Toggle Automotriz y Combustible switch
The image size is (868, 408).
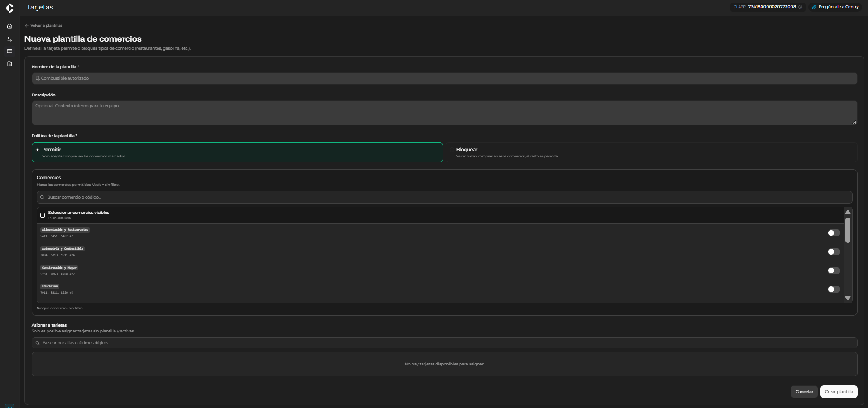834,252
